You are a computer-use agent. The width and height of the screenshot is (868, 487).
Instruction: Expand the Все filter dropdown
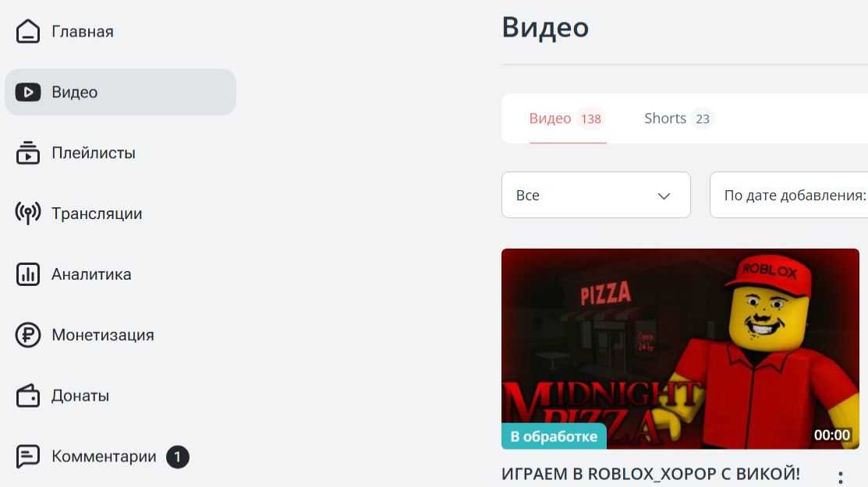(x=596, y=195)
